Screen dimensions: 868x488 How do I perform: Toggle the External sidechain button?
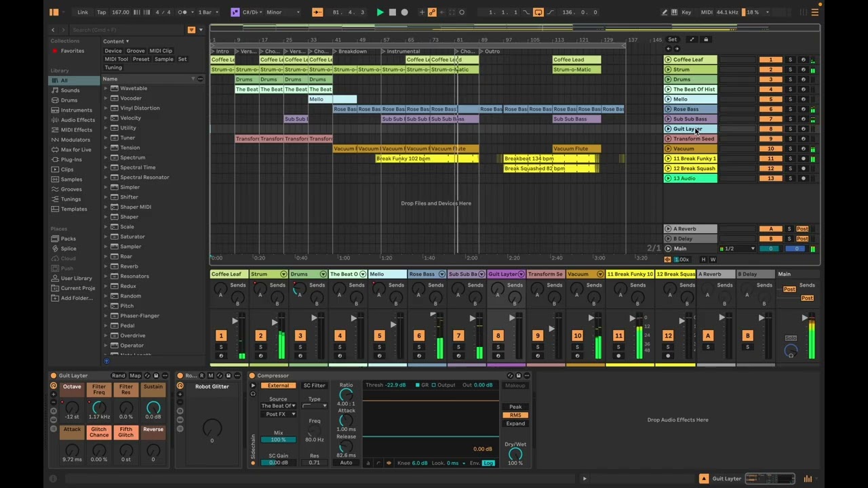pos(278,386)
